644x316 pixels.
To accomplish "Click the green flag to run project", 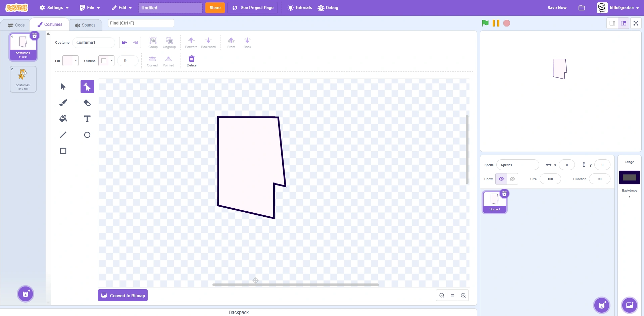I will pos(485,23).
